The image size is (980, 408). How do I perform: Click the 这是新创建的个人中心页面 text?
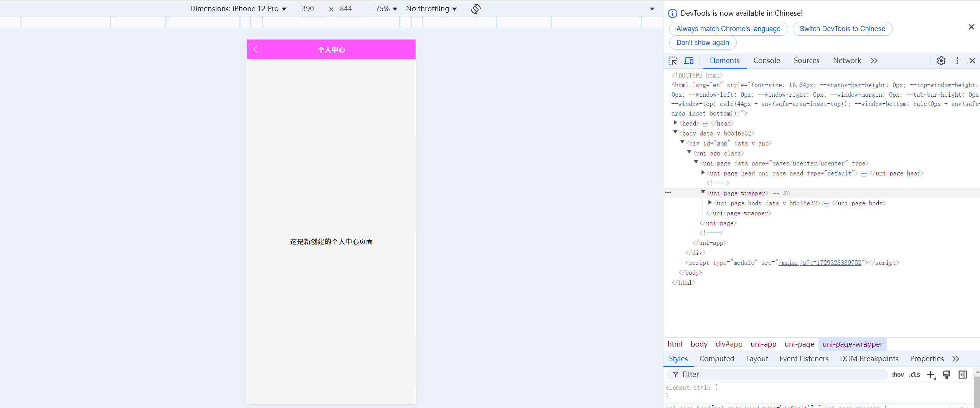[331, 242]
